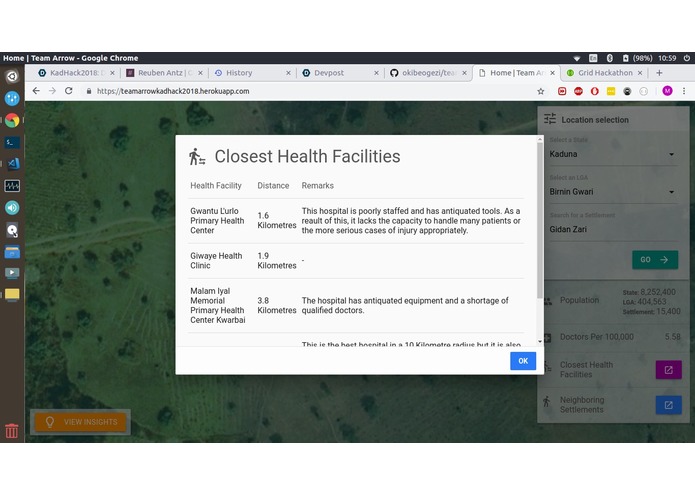
Task: Click the battery indicator showing 98%
Action: point(637,58)
